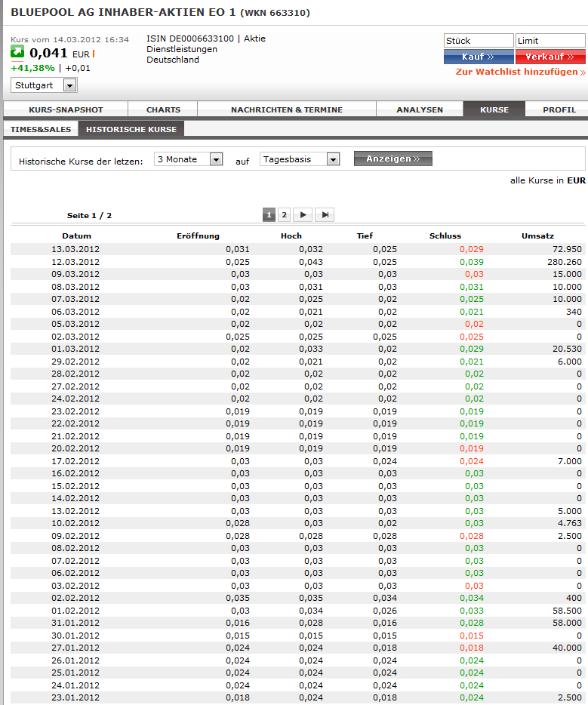
Task: Click Umsatz value 58.500
Action: (567, 611)
